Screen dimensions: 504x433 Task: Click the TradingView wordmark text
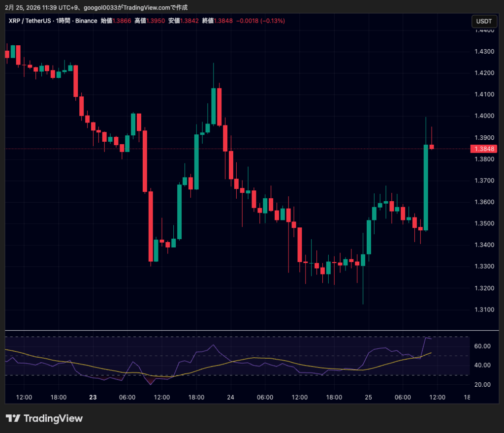(x=53, y=419)
